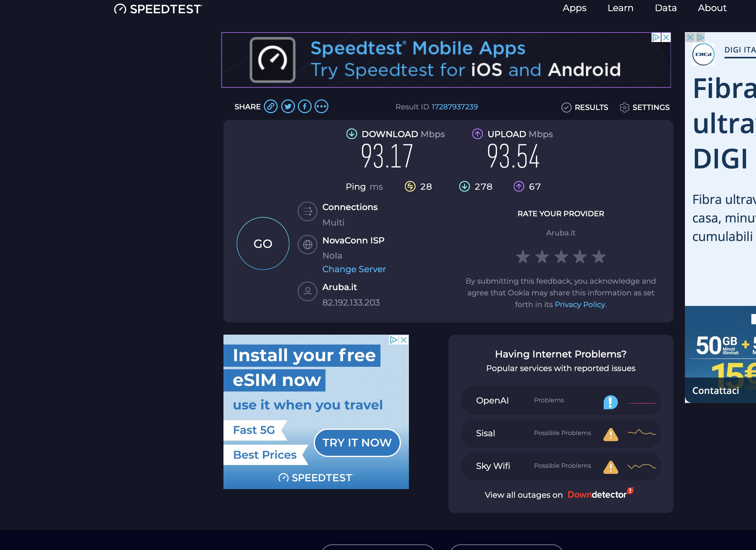Click TRY IT NOW button
756x550 pixels.
357,442
